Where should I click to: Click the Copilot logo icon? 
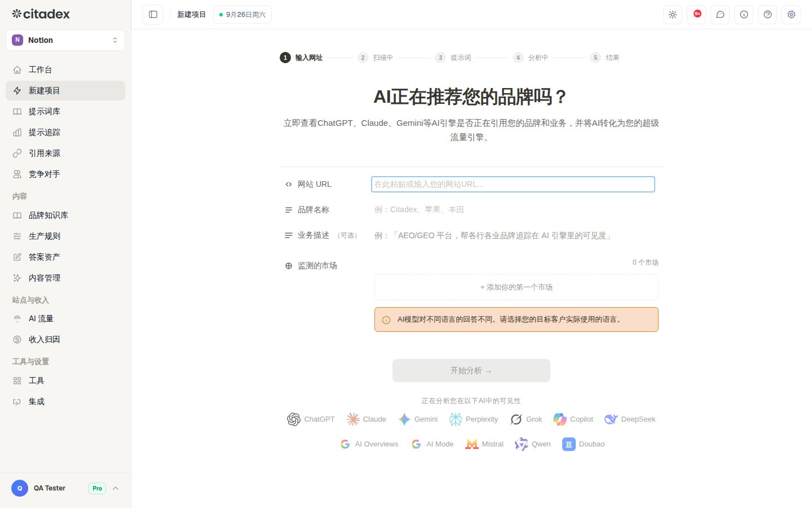point(560,419)
